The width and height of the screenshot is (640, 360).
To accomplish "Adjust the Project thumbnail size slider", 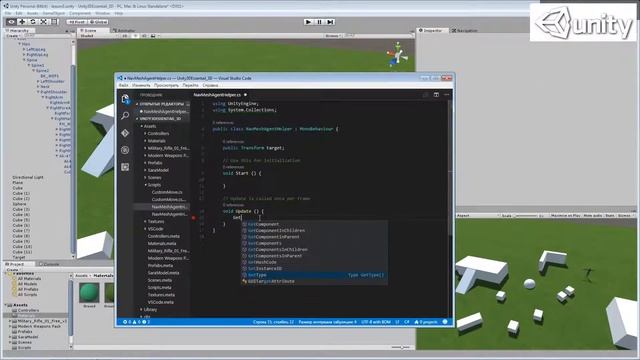I will click(401, 347).
